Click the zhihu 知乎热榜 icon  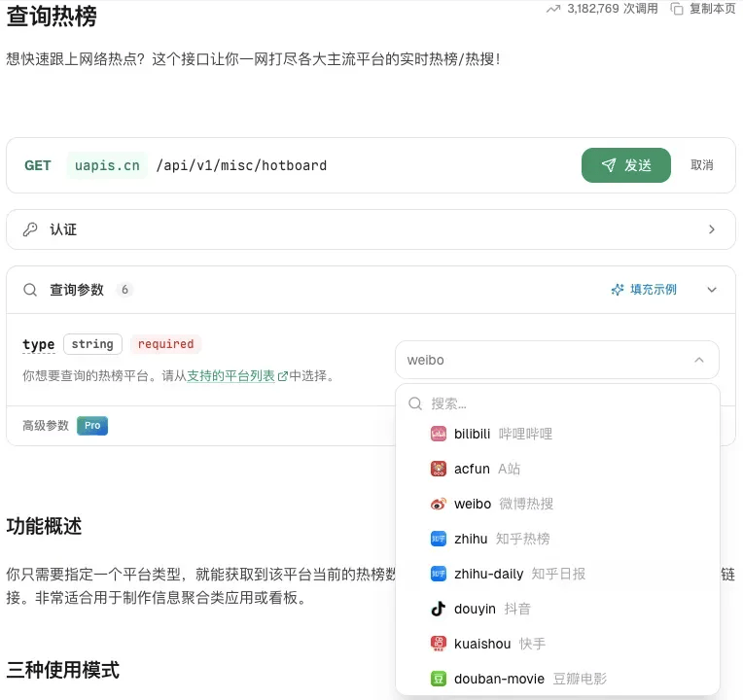438,539
